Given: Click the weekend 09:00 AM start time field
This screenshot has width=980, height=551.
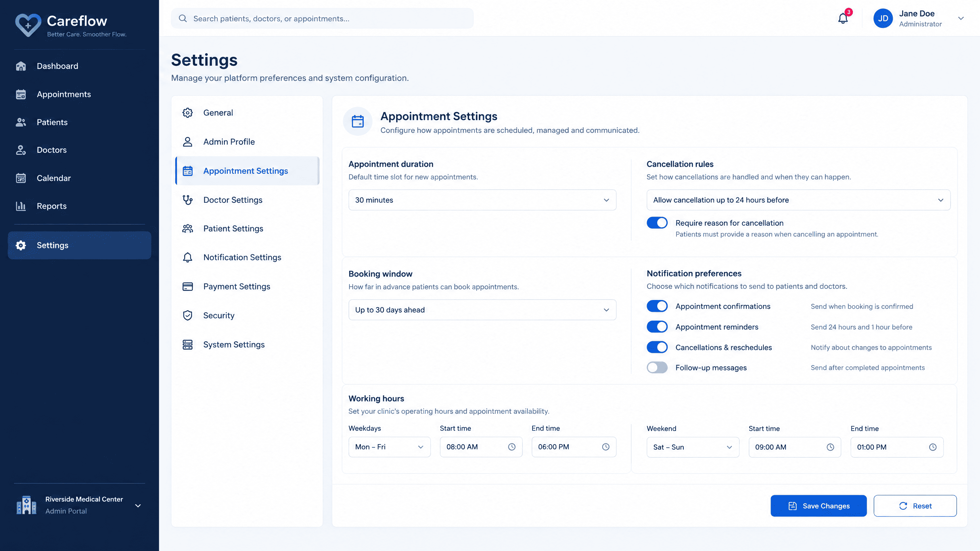Looking at the screenshot, I should (x=795, y=447).
